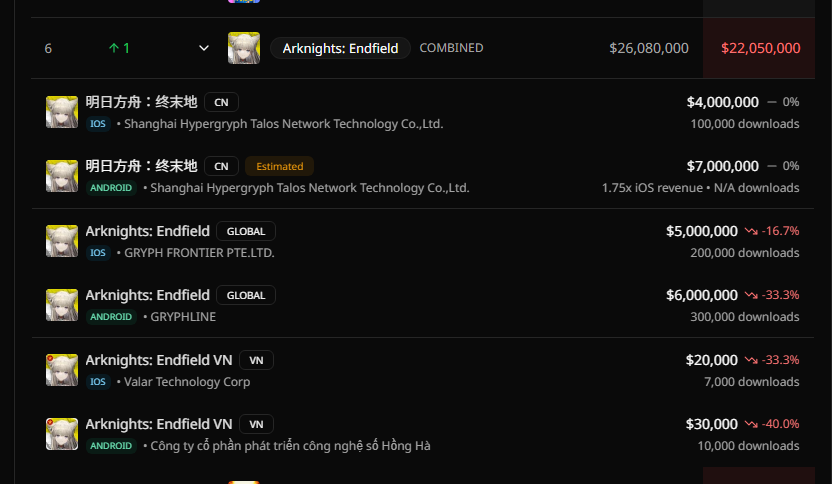Click the CN region tag on iOS row
832x484 pixels.
coord(221,102)
